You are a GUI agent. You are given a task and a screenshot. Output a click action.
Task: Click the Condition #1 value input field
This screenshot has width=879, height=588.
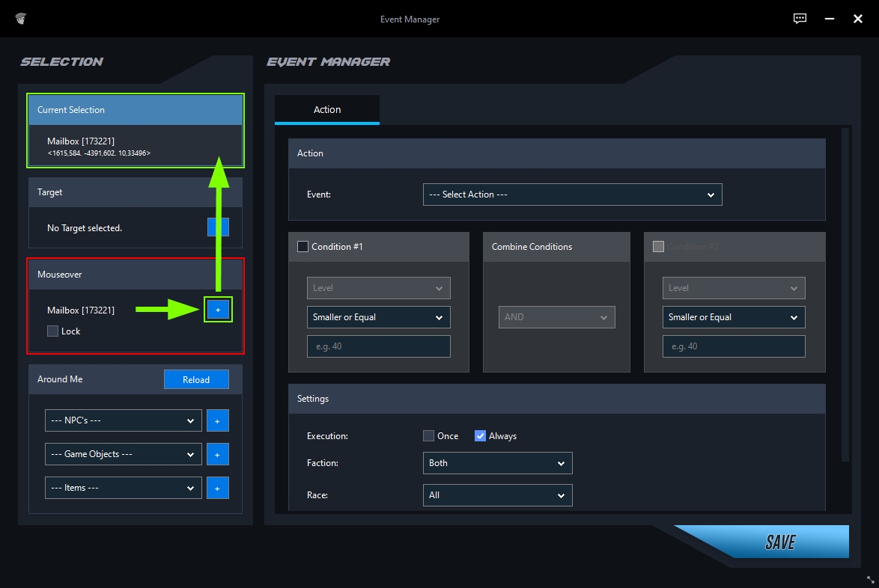378,346
